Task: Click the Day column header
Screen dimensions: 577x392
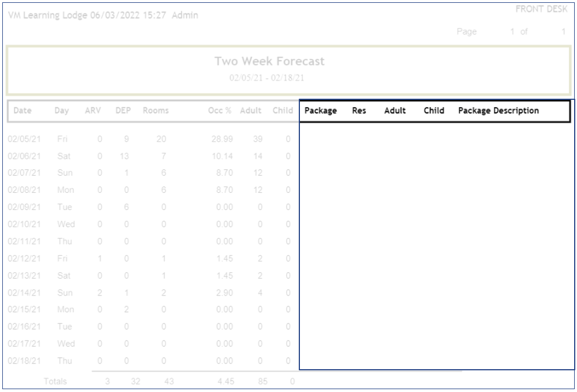Action: [x=62, y=111]
